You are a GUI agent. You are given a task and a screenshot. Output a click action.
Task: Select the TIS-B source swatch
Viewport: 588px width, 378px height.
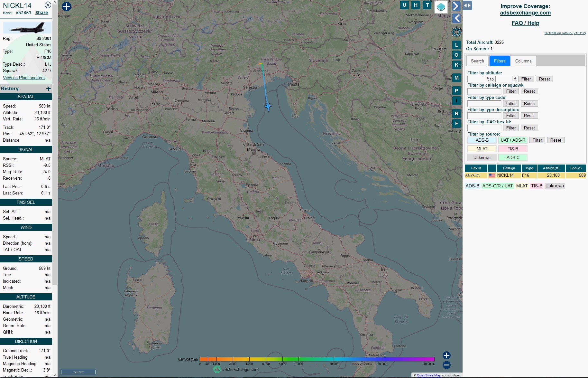pyautogui.click(x=513, y=149)
